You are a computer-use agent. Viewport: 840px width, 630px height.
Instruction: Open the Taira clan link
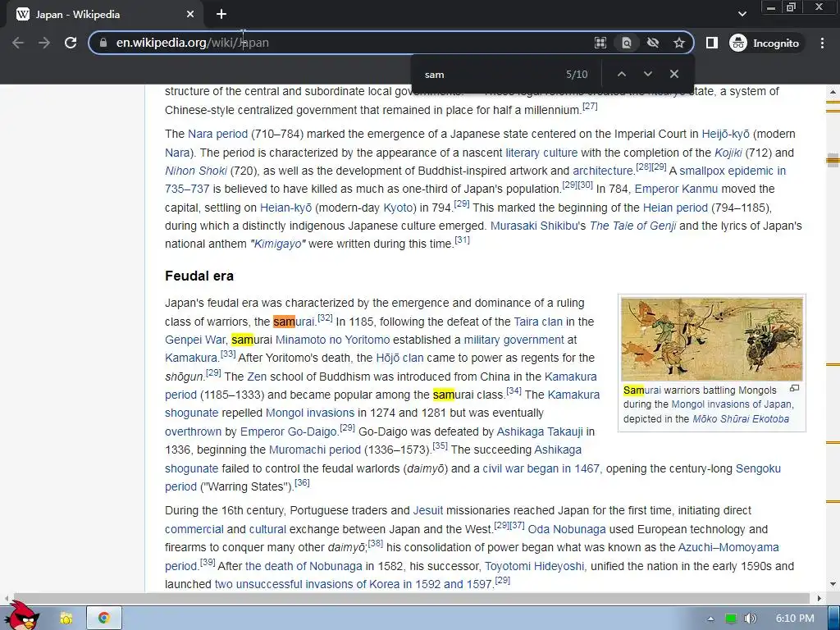click(538, 322)
